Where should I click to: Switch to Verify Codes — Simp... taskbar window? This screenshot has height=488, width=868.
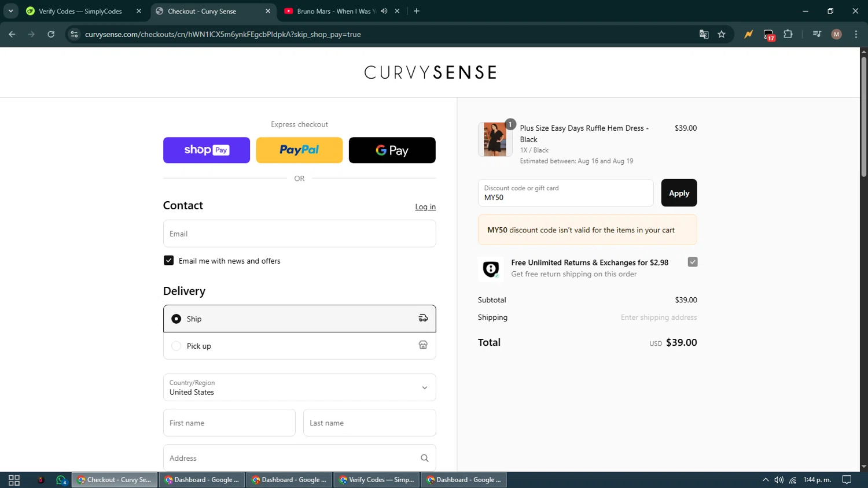pyautogui.click(x=377, y=480)
